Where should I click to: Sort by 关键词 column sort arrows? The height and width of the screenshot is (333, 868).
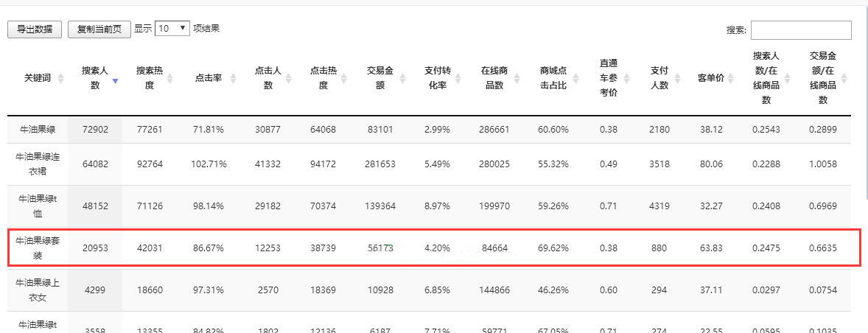[x=61, y=79]
